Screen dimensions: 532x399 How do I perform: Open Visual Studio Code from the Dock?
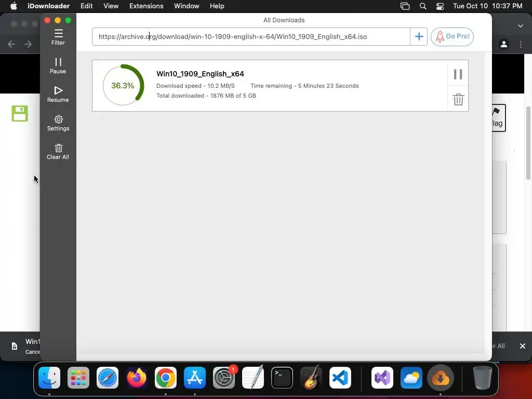pos(340,378)
